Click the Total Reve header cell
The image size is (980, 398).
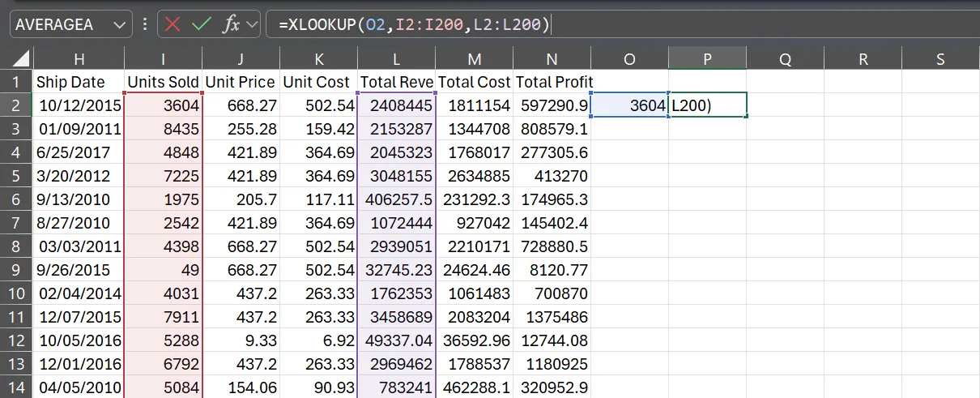pyautogui.click(x=396, y=82)
